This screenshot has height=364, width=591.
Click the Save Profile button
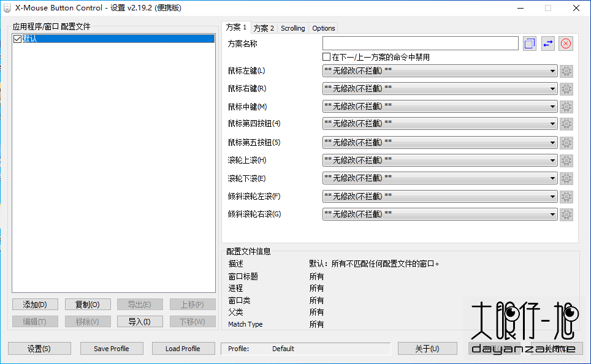point(112,349)
